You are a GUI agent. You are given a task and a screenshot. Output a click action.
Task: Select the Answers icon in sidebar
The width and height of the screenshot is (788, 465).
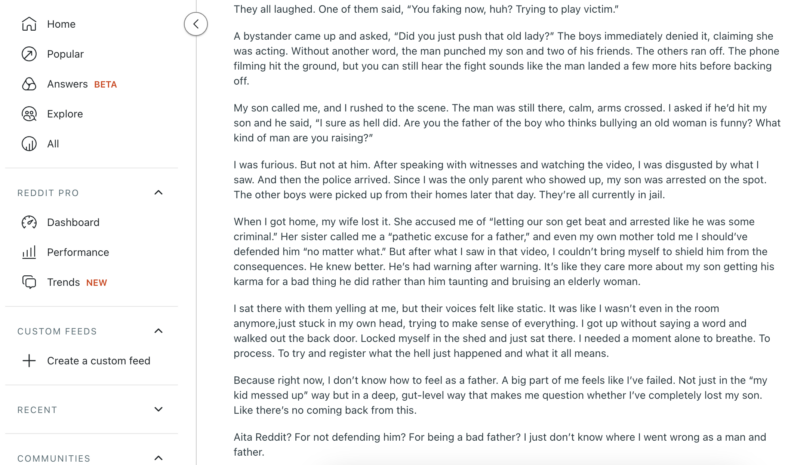29,84
